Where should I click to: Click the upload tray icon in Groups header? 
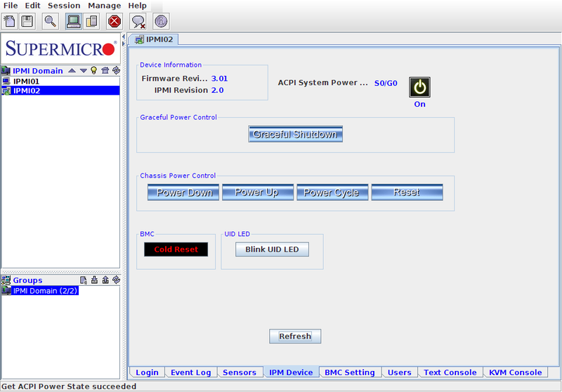pos(105,280)
